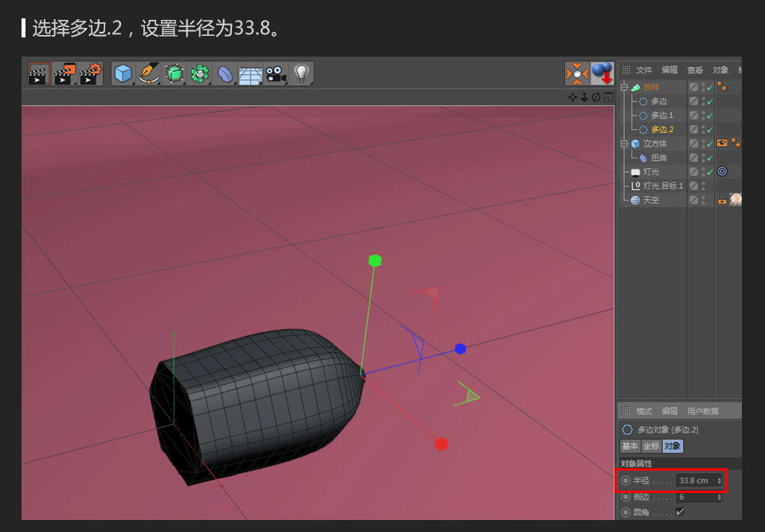The height and width of the screenshot is (532, 765).
Task: Enable the 圆角 checkbox in object attributes
Action: [680, 512]
